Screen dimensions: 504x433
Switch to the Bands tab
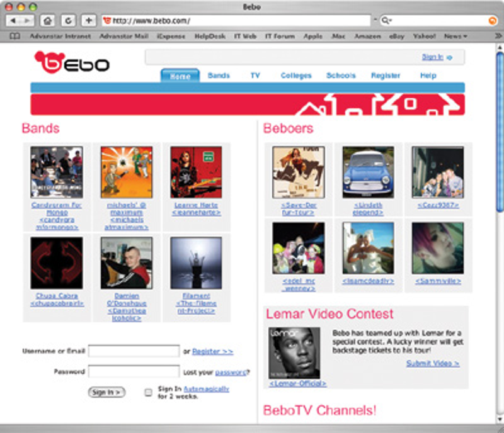219,76
